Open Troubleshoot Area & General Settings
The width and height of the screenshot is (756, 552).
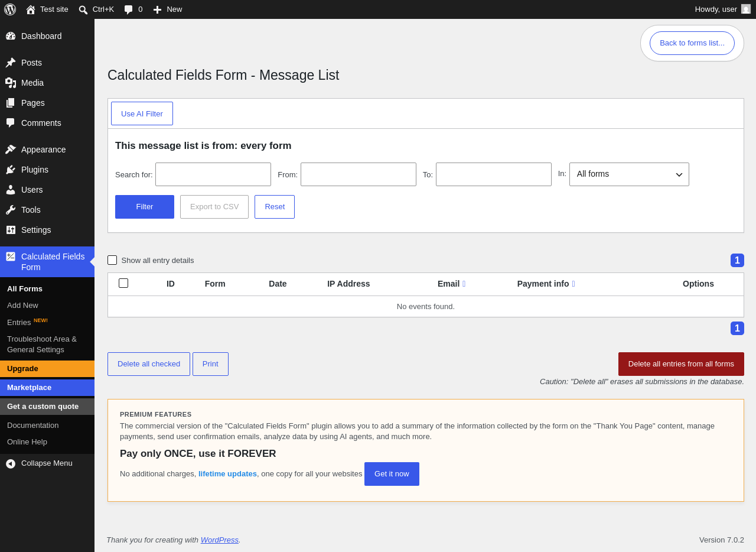click(x=47, y=344)
